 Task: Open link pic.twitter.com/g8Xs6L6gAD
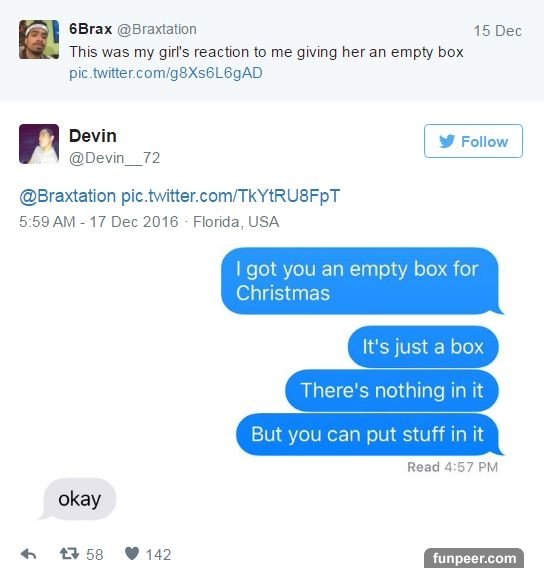pos(166,73)
